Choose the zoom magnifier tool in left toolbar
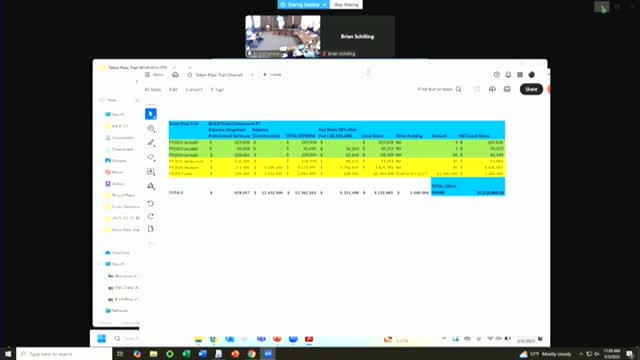 pyautogui.click(x=151, y=129)
